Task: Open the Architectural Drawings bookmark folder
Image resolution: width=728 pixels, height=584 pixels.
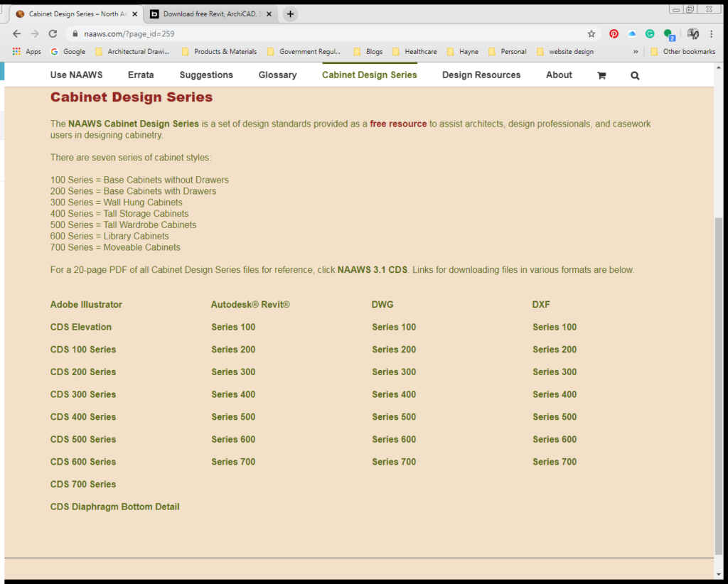Action: (x=132, y=51)
